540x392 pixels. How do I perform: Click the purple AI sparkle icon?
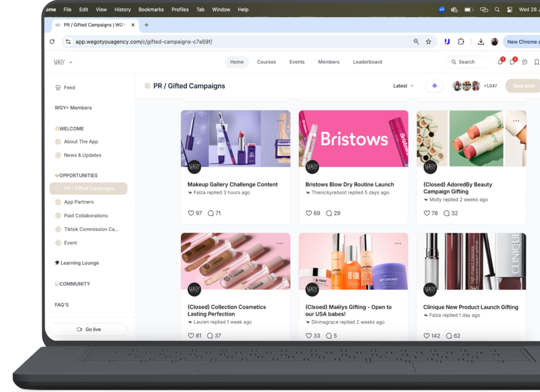click(x=434, y=86)
